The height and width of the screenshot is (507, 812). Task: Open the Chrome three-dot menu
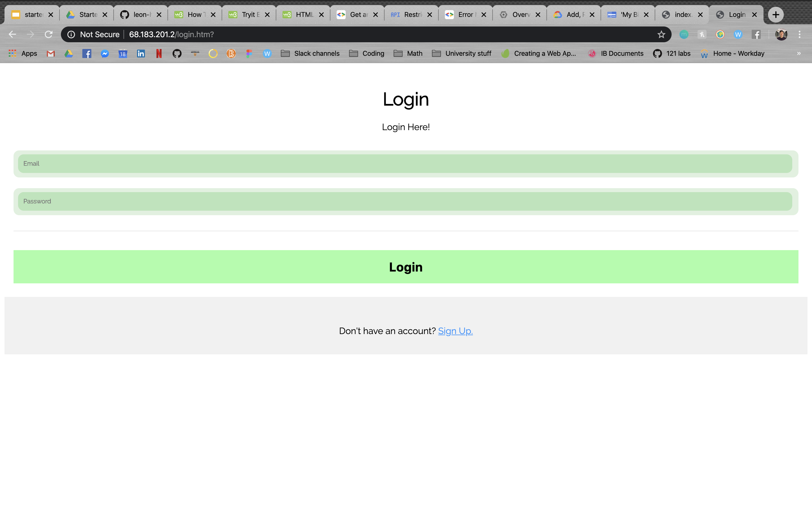pos(800,34)
